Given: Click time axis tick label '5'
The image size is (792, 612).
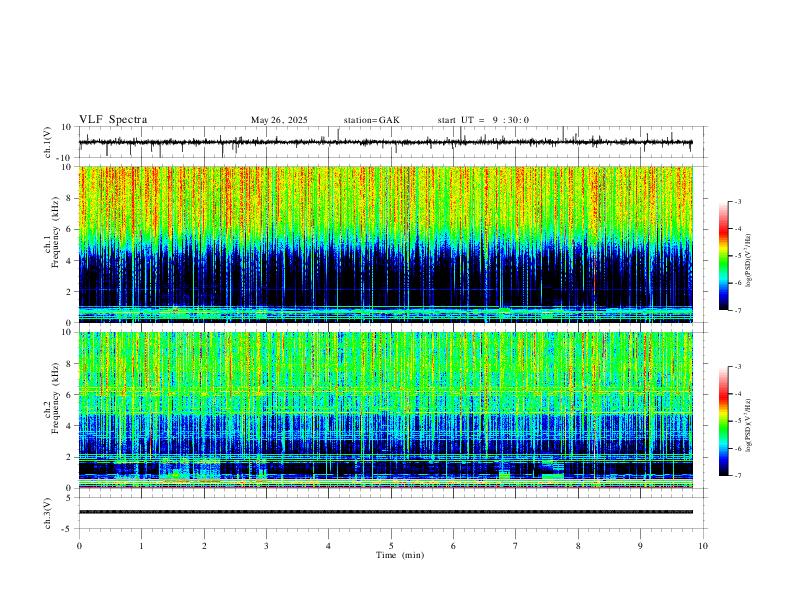Looking at the screenshot, I should pos(391,546).
